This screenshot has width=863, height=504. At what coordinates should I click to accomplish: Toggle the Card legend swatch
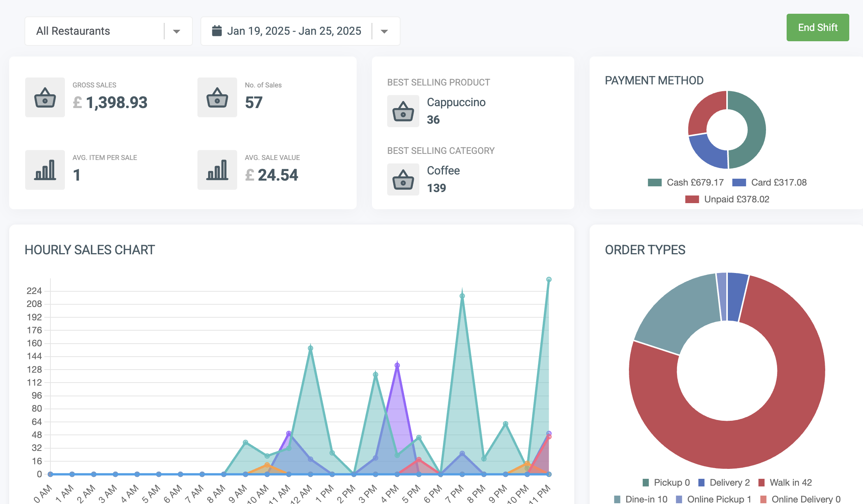click(739, 183)
